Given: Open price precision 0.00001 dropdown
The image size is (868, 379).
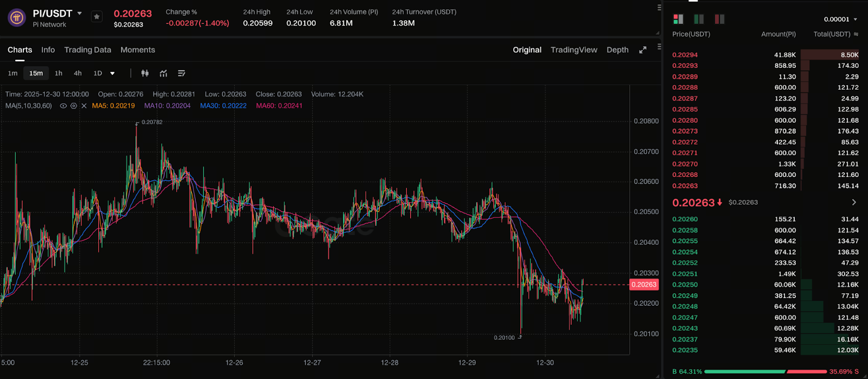Looking at the screenshot, I should coord(841,20).
